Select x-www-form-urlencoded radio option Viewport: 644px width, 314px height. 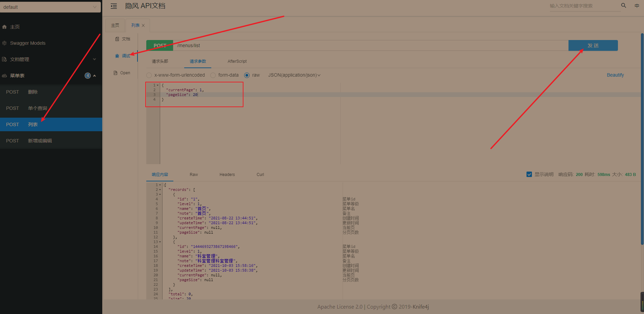149,75
